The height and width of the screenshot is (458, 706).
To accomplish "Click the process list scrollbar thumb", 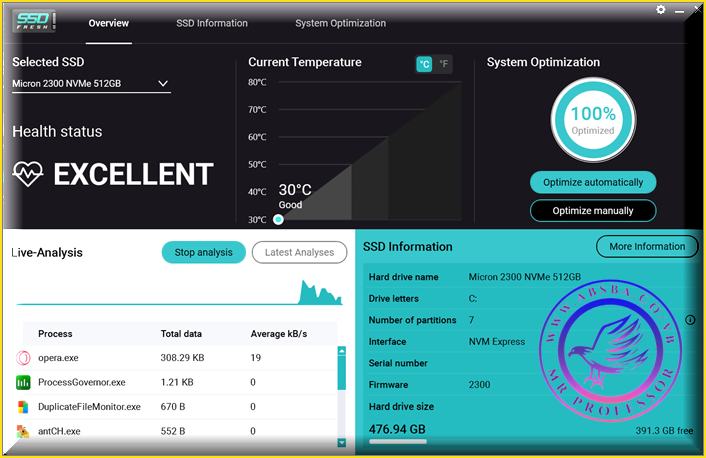I will coord(342,373).
